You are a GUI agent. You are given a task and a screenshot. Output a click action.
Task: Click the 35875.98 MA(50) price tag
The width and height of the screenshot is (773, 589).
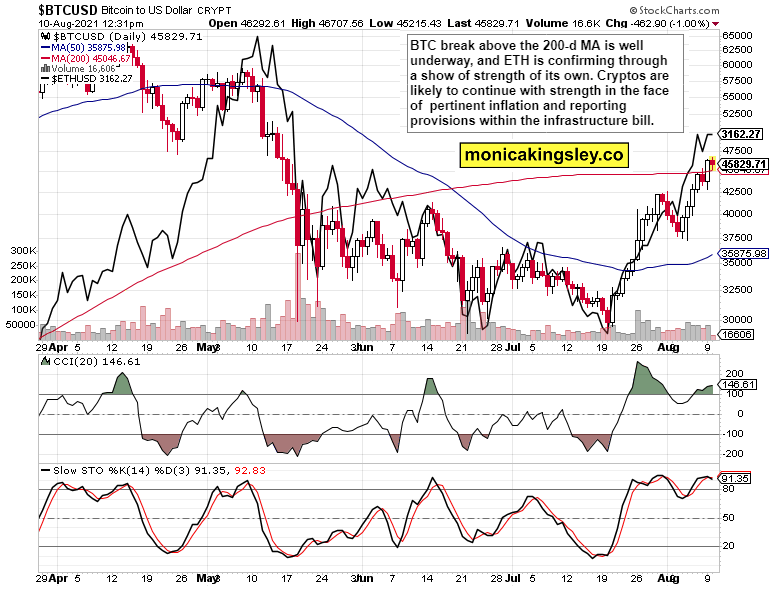[x=742, y=254]
